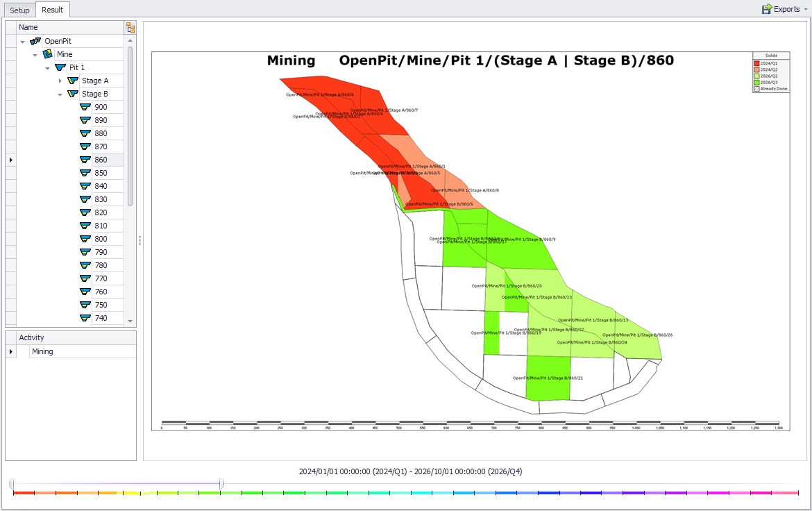This screenshot has height=511, width=812.
Task: Click the icon beside bench 780
Action: pyautogui.click(x=85, y=265)
